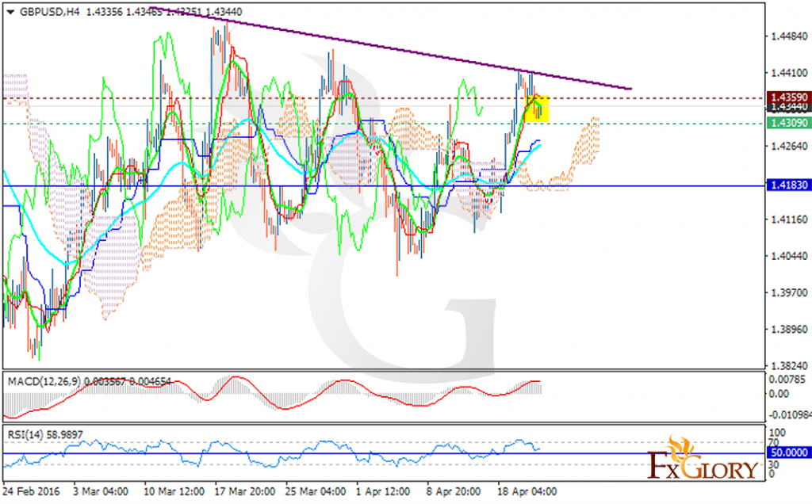Click the 3 Mar 04:00 time label
Screen dimensions: 812x504
point(101,491)
